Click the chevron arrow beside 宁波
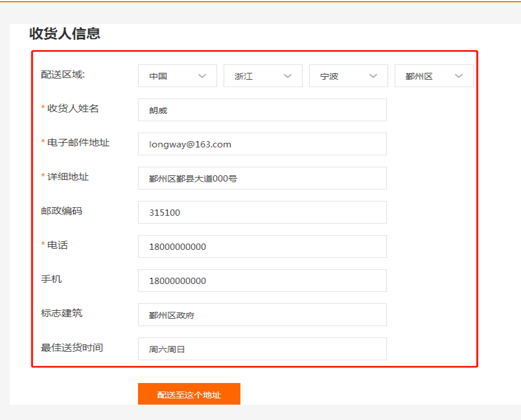This screenshot has width=521, height=420. click(x=373, y=76)
